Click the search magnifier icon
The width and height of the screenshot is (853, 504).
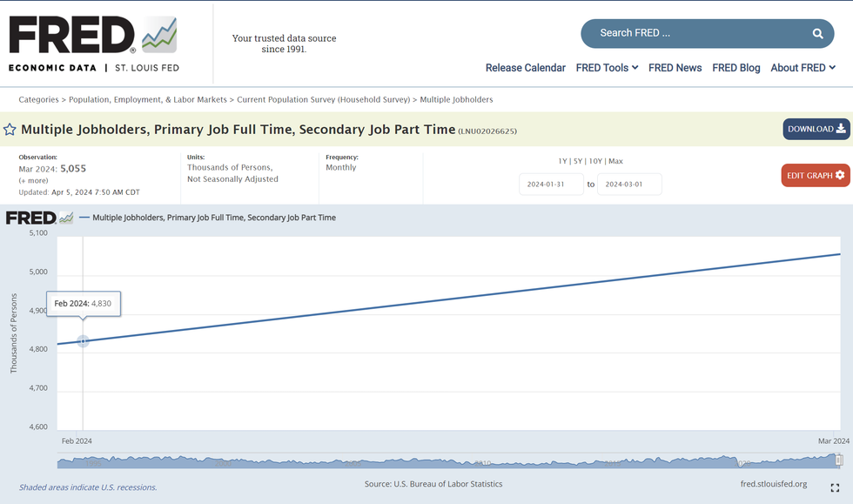(817, 33)
